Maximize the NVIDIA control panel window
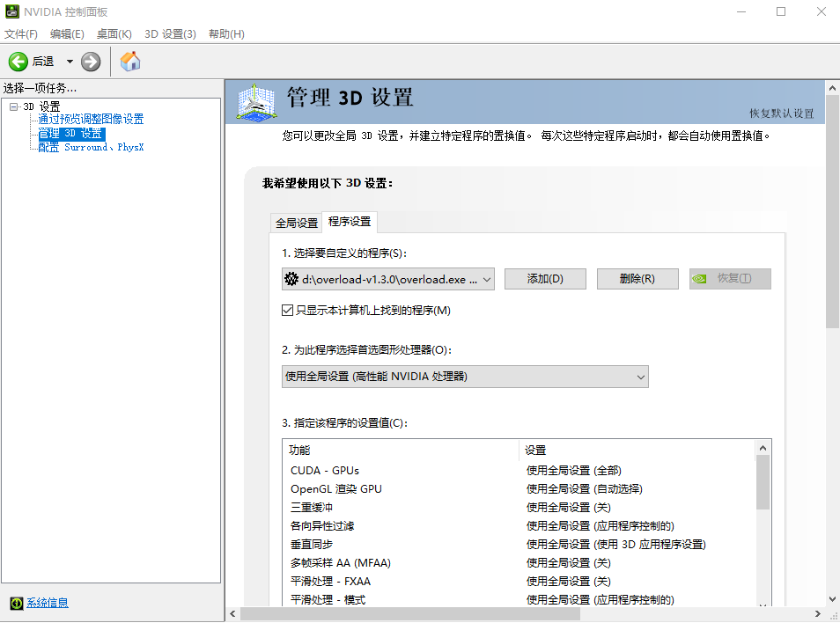Image resolution: width=840 pixels, height=623 pixels. pyautogui.click(x=781, y=11)
